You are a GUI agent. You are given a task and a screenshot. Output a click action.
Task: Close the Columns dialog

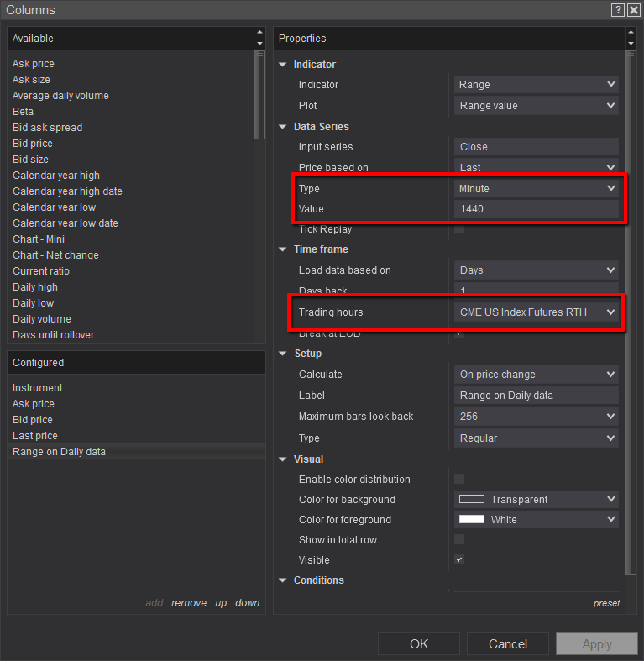coord(633,10)
